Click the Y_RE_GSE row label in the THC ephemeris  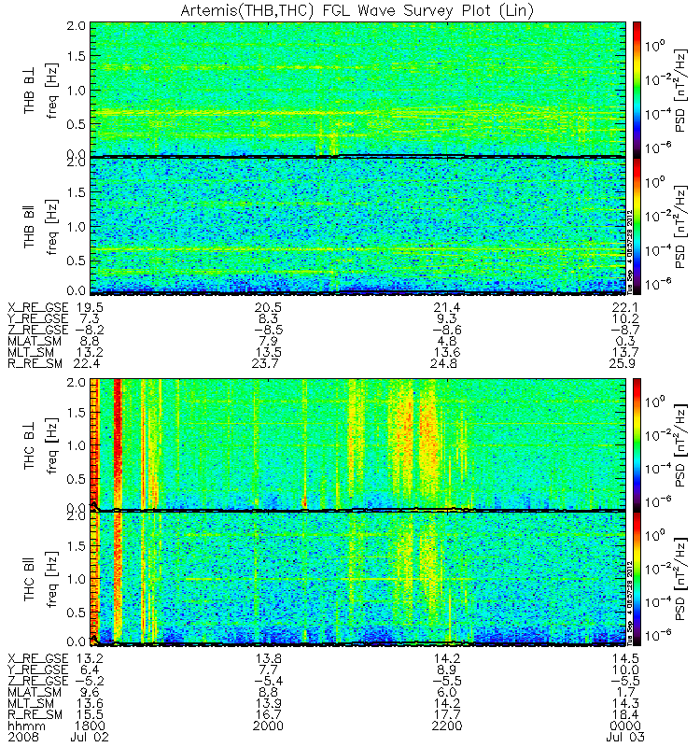[38, 669]
